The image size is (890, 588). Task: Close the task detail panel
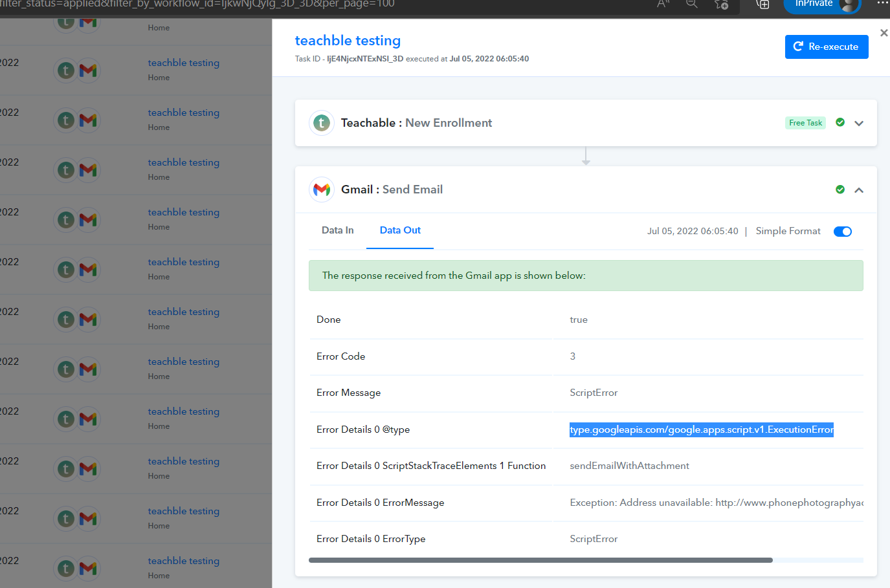(884, 33)
